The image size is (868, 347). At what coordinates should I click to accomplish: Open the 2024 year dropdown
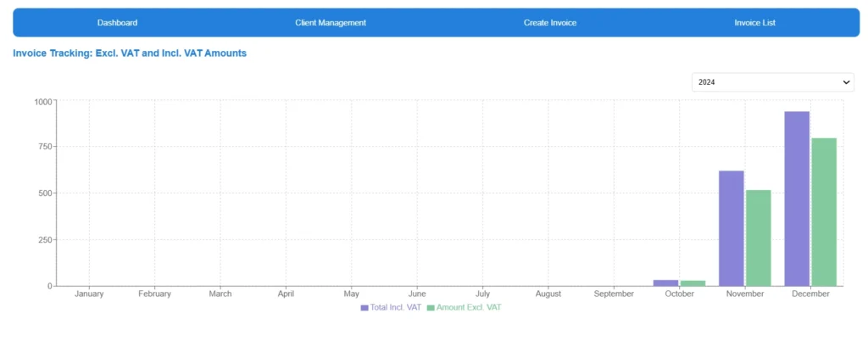click(x=773, y=82)
